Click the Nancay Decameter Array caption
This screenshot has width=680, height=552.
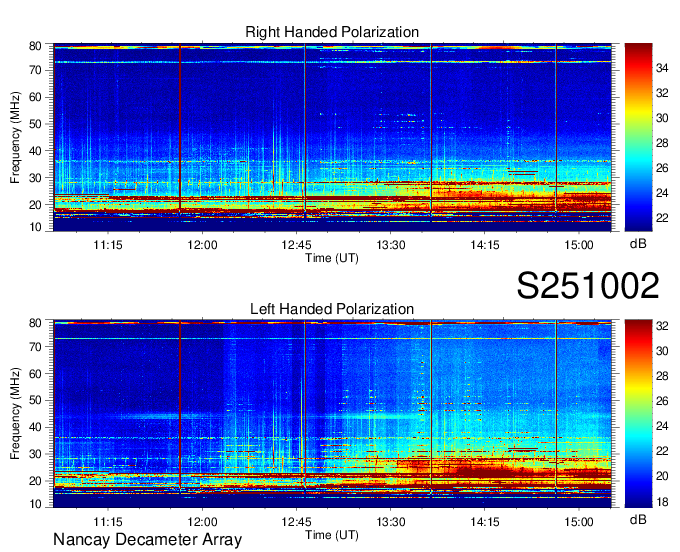coord(147,540)
